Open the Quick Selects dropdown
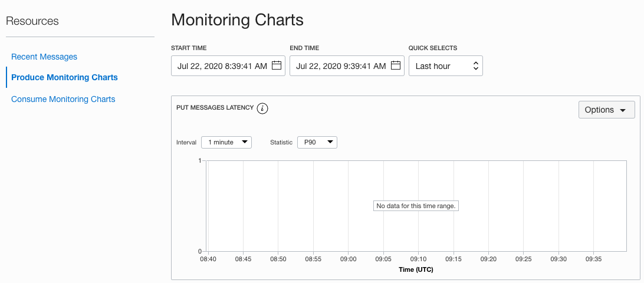644x283 pixels. tap(445, 66)
